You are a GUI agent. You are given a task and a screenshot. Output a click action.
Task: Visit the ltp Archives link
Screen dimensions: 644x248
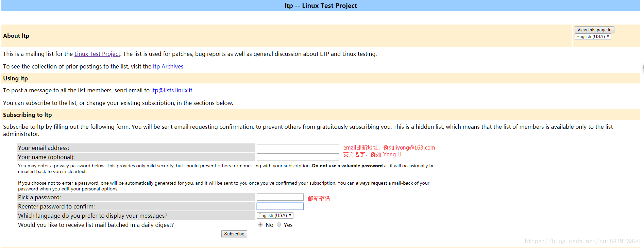(168, 66)
